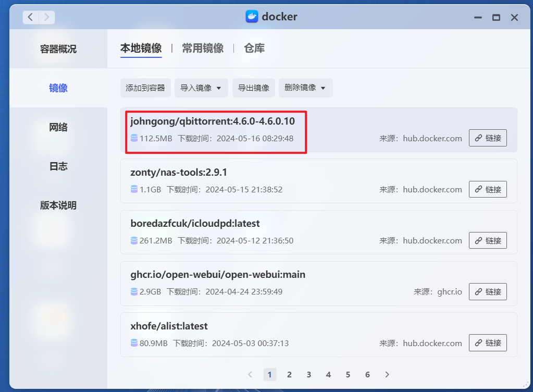Image resolution: width=533 pixels, height=392 pixels.
Task: Click download time 2024-05-12 21:36:50
Action: [255, 241]
